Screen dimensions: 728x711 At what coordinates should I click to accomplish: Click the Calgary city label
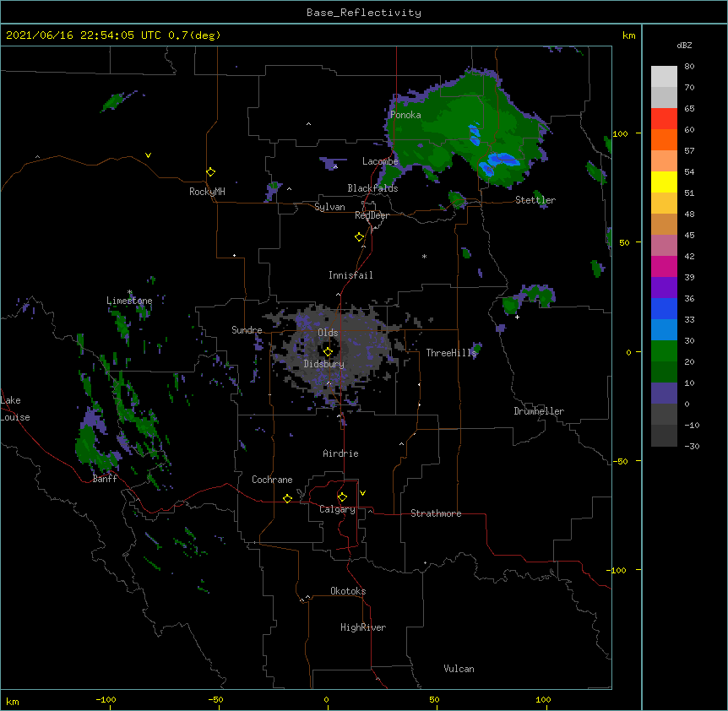click(x=337, y=509)
